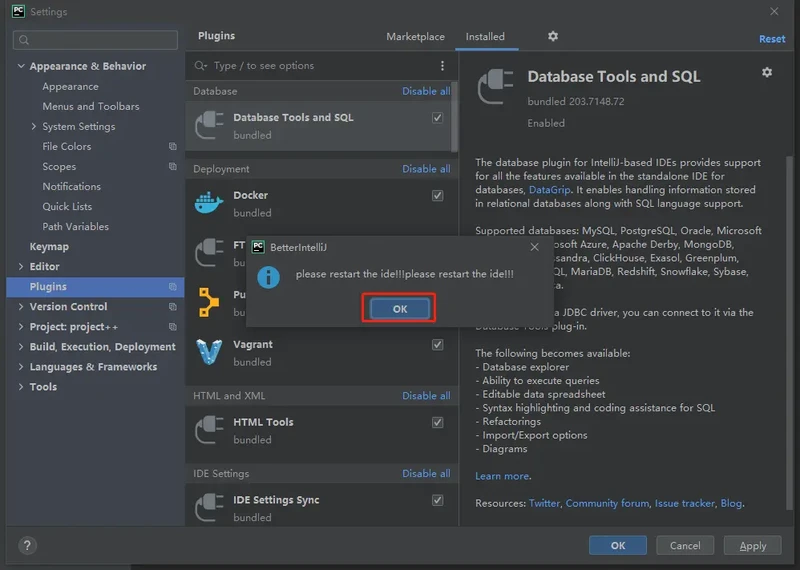Screen dimensions: 800x570
Task: Click copy icon next to File Colors
Action: click(173, 147)
